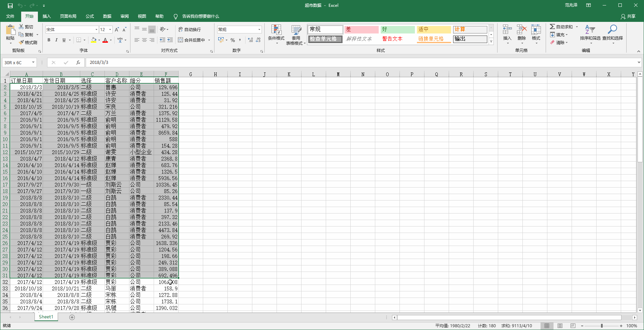Click the Paste clipboard icon
The height and width of the screenshot is (330, 644).
coord(10,30)
